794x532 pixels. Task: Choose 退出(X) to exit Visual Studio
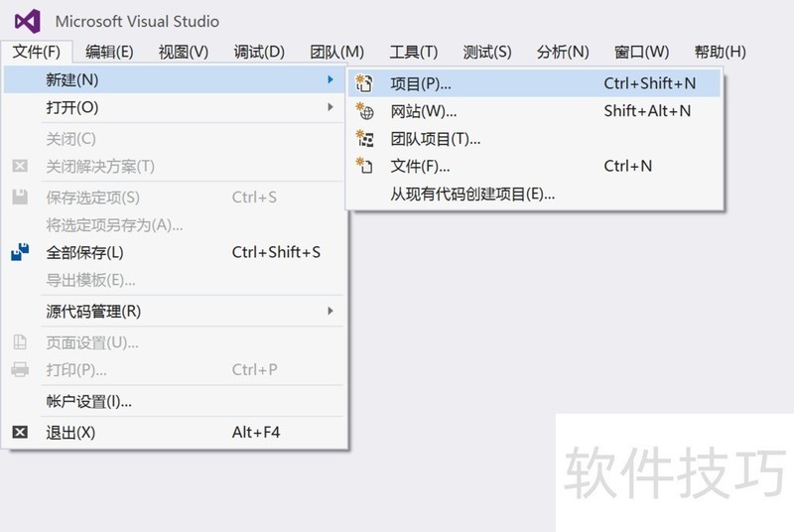[175, 432]
